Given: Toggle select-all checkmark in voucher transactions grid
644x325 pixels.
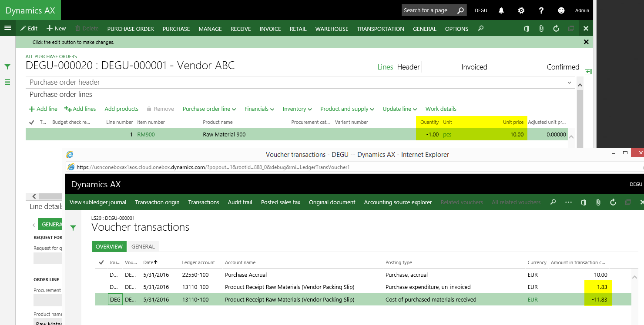Looking at the screenshot, I should [101, 262].
